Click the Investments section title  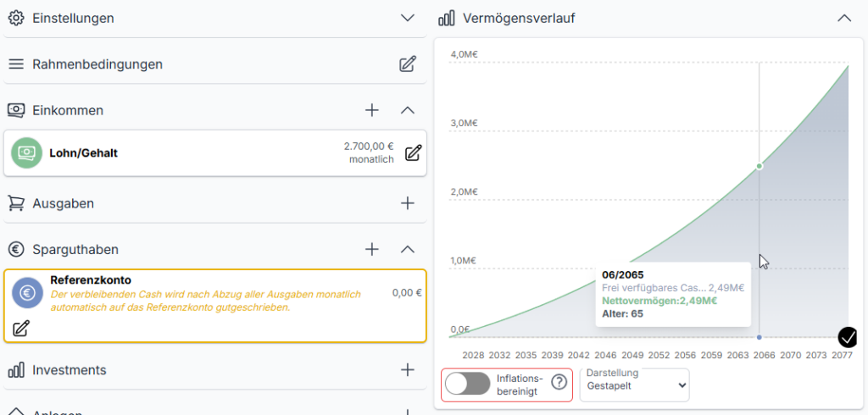pyautogui.click(x=70, y=369)
